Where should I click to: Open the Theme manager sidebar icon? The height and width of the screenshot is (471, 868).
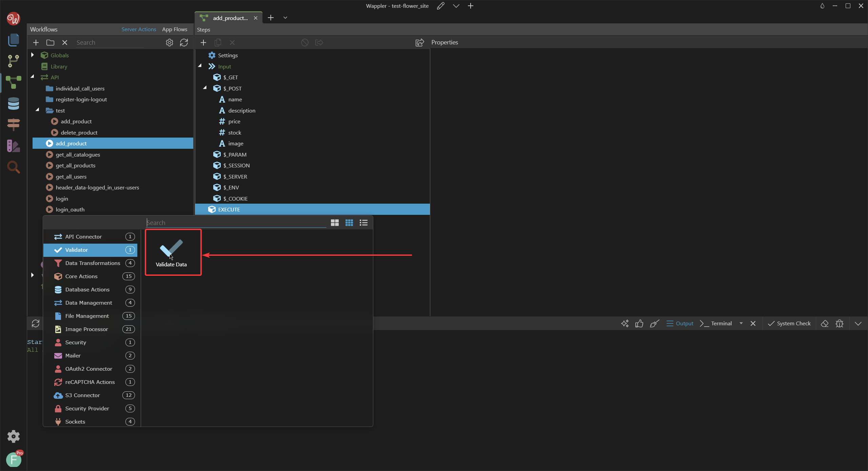(13, 146)
